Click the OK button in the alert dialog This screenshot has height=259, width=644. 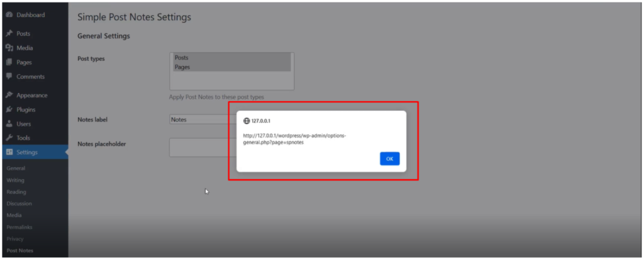point(389,159)
